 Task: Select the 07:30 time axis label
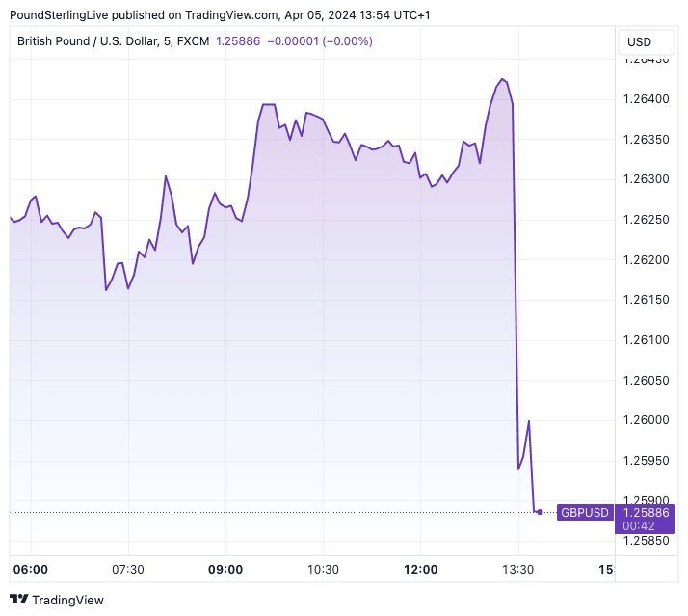pos(128,570)
